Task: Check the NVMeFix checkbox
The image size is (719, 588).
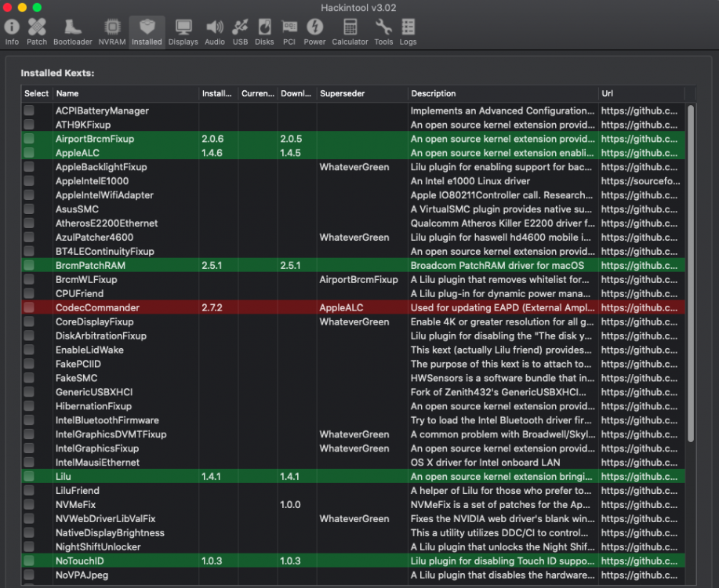Action: [29, 505]
